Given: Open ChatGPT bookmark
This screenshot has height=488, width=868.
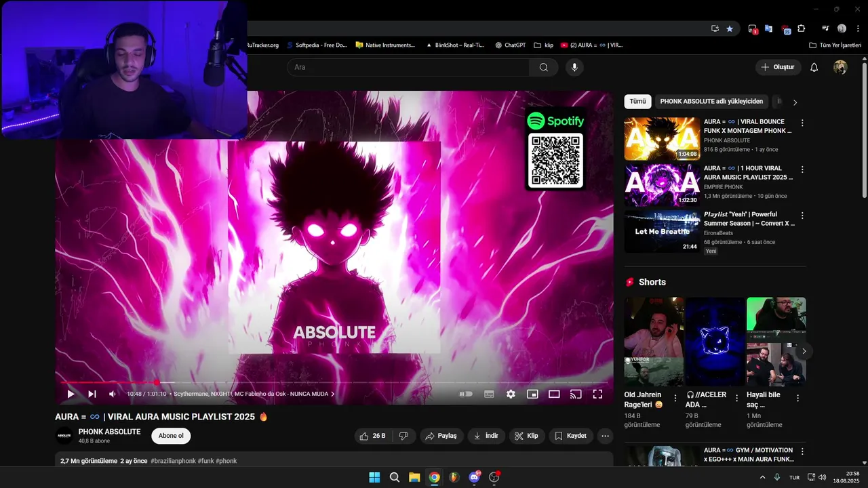Looking at the screenshot, I should pos(510,45).
